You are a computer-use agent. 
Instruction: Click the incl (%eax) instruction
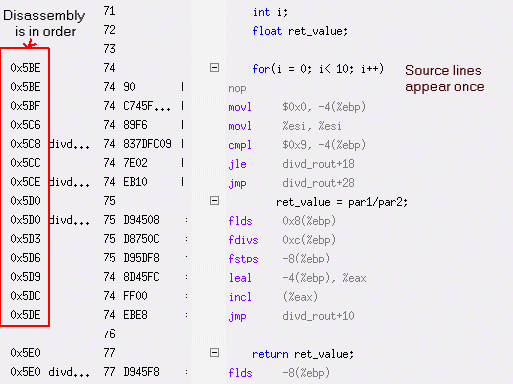[273, 297]
